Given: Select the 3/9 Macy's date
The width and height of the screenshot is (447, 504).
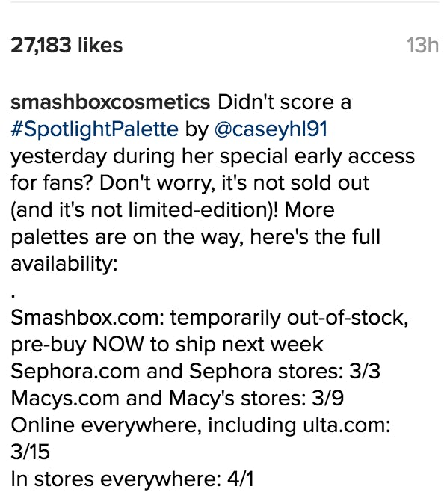Looking at the screenshot, I should pyautogui.click(x=328, y=399).
